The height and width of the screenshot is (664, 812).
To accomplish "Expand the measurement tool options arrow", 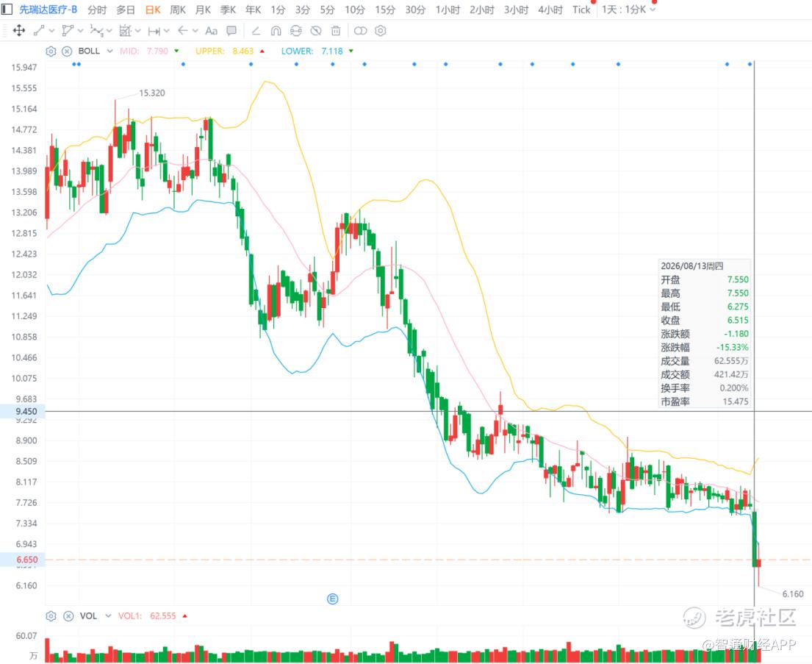I will (x=137, y=31).
